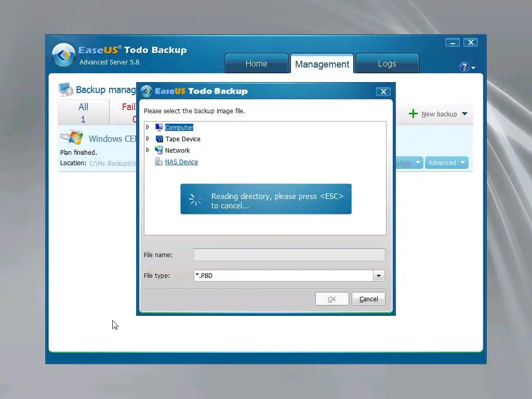Click the OK button

pos(332,299)
